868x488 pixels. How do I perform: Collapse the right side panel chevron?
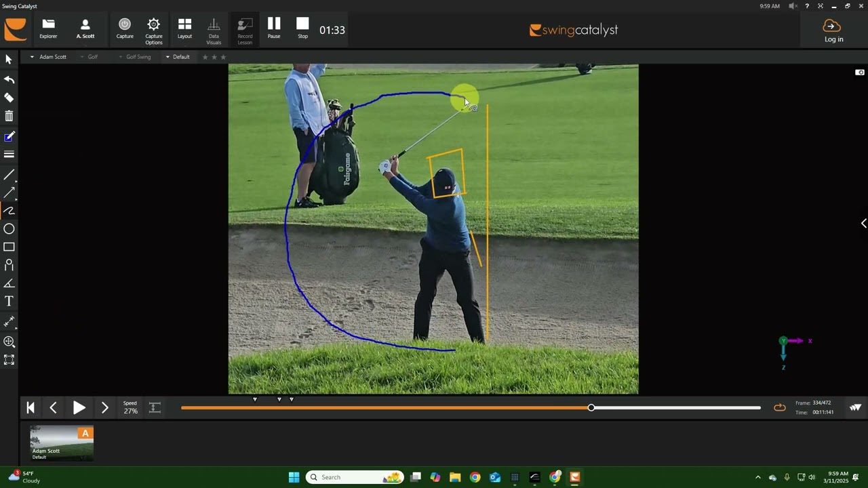click(863, 222)
